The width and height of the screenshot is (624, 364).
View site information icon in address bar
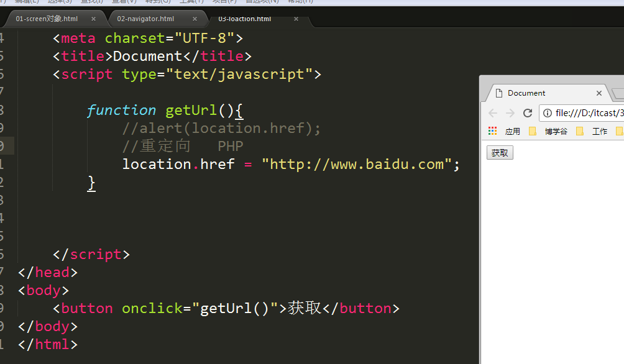548,113
